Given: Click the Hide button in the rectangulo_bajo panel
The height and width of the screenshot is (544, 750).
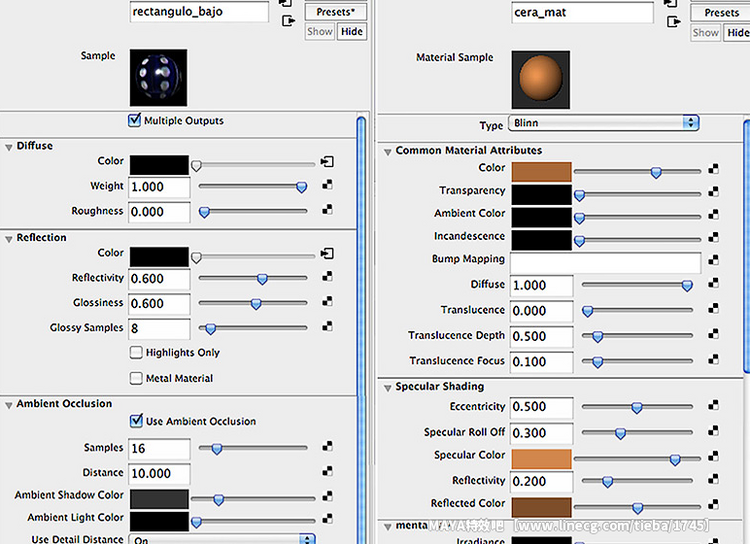Looking at the screenshot, I should [352, 32].
